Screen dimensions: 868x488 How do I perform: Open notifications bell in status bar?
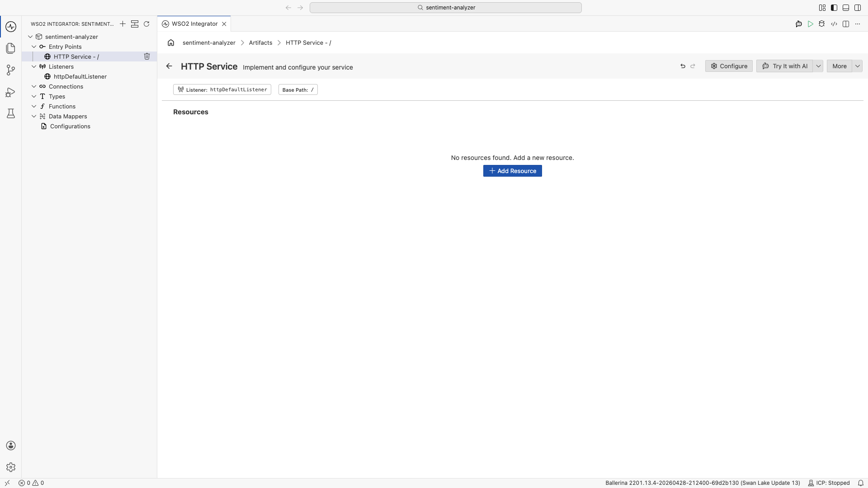[861, 483]
